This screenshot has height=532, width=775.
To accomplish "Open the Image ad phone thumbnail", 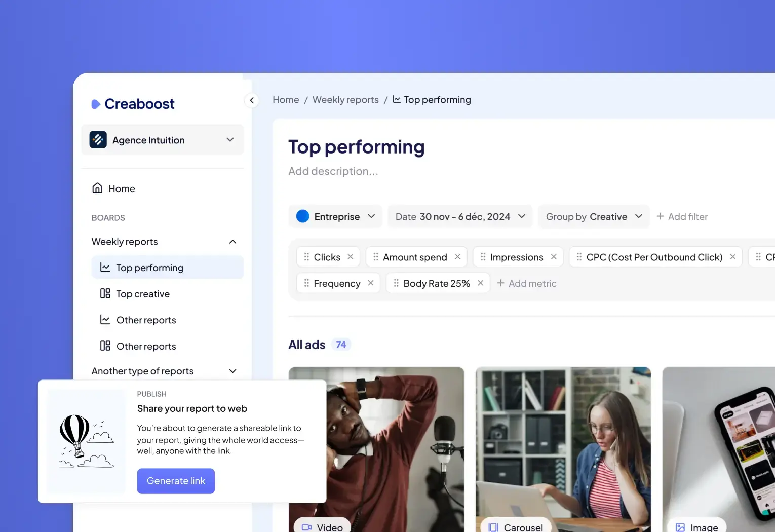I will click(x=719, y=449).
